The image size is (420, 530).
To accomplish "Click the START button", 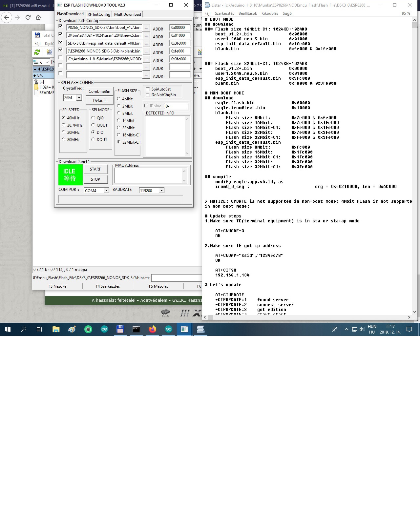I will click(x=95, y=169).
